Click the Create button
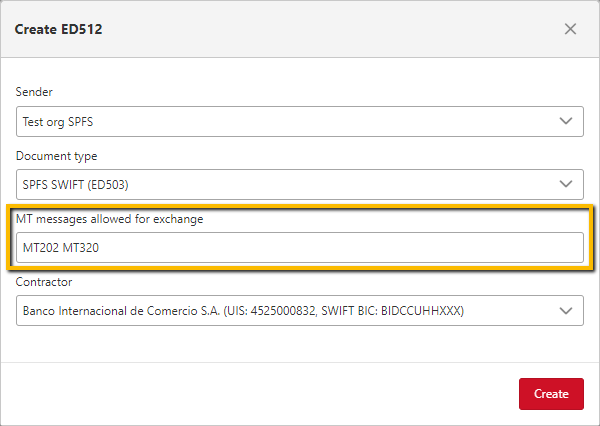The width and height of the screenshot is (600, 426). pos(551,394)
